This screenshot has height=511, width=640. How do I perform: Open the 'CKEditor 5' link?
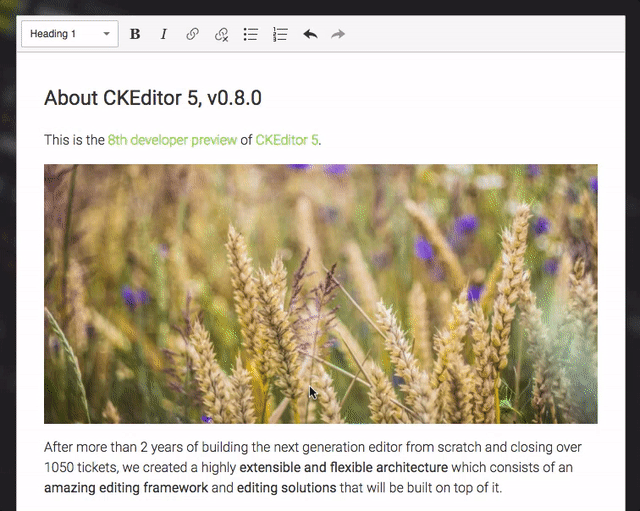point(287,140)
